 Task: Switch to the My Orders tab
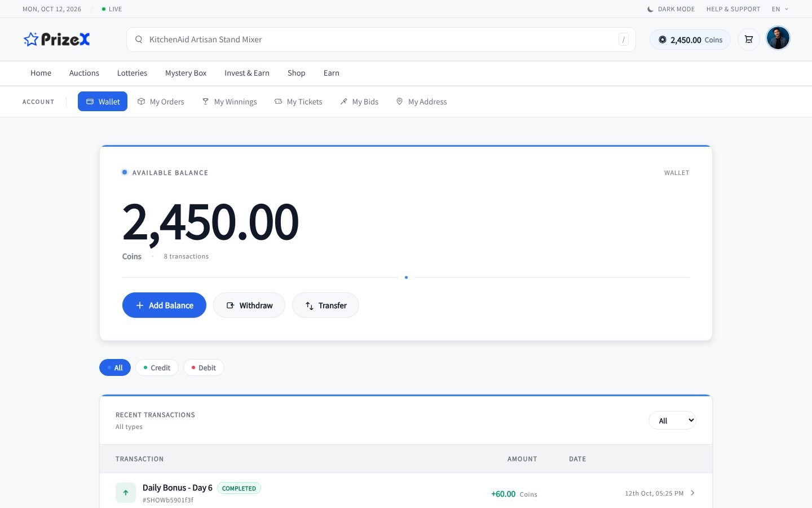click(x=161, y=102)
